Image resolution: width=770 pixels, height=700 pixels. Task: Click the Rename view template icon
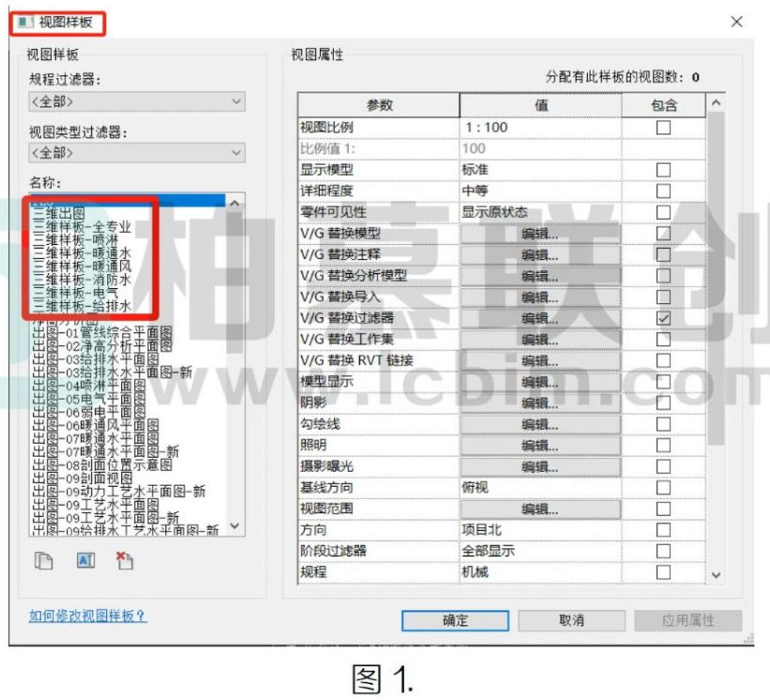tap(86, 560)
